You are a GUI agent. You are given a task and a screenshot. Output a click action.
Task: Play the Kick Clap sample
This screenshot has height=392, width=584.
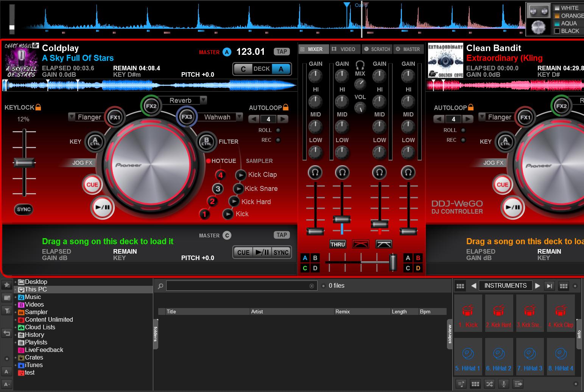[x=241, y=175]
